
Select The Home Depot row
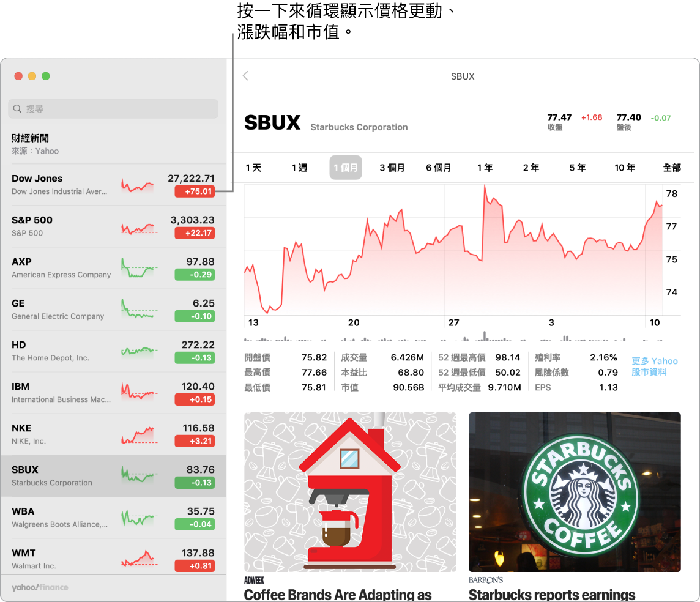pyautogui.click(x=113, y=351)
